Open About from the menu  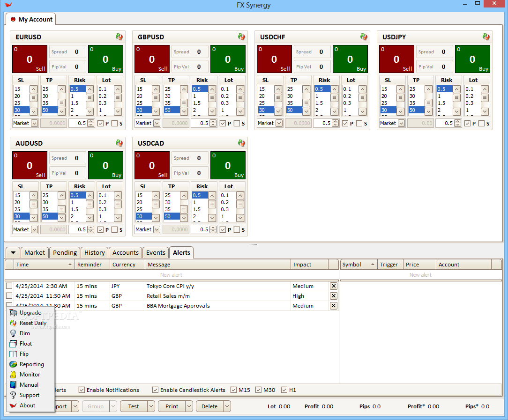tap(30, 405)
